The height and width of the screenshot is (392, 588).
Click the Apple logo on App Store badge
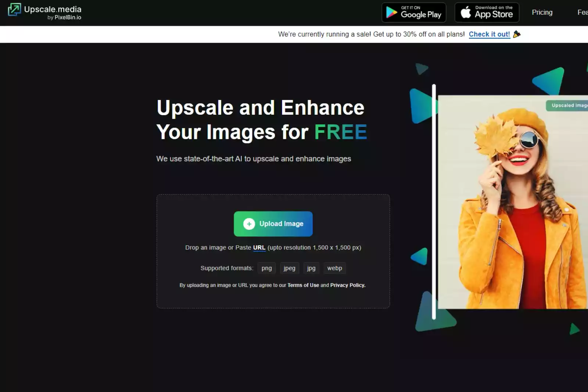[x=466, y=12]
